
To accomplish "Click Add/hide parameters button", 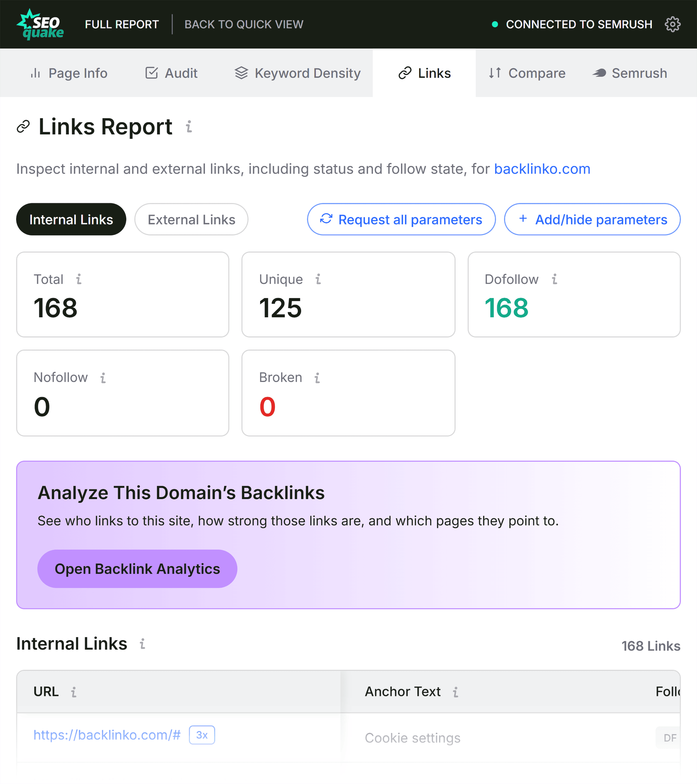I will click(x=592, y=219).
